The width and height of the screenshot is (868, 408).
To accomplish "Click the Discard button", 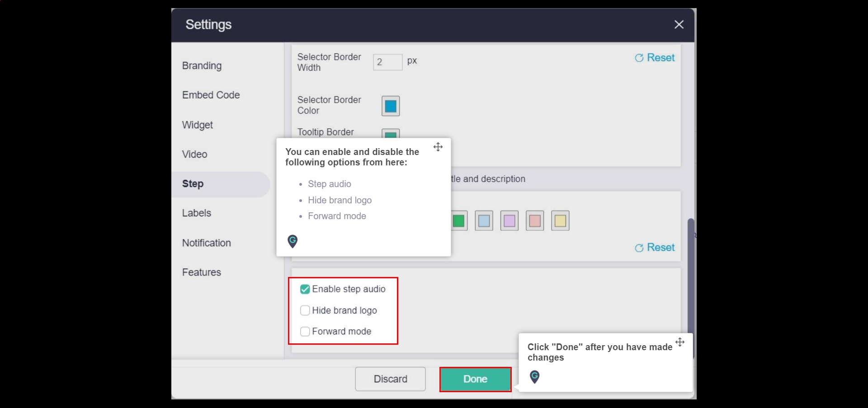I will [x=390, y=379].
